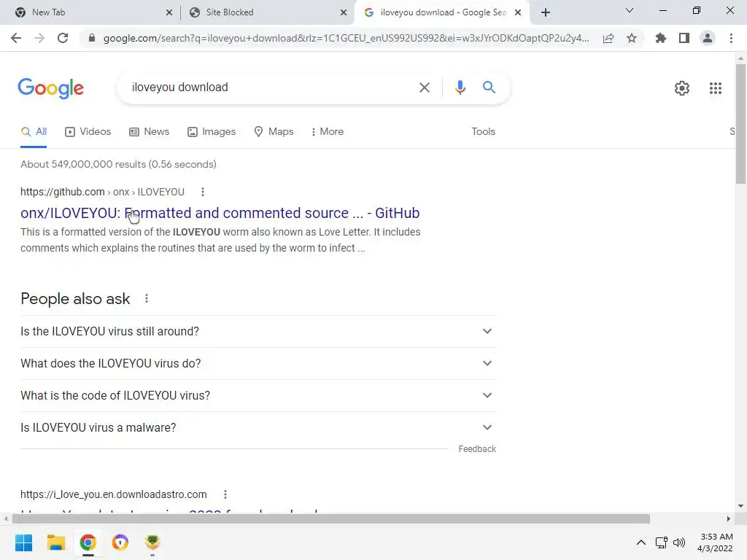
Task: Start voice search with the microphone
Action: (460, 87)
